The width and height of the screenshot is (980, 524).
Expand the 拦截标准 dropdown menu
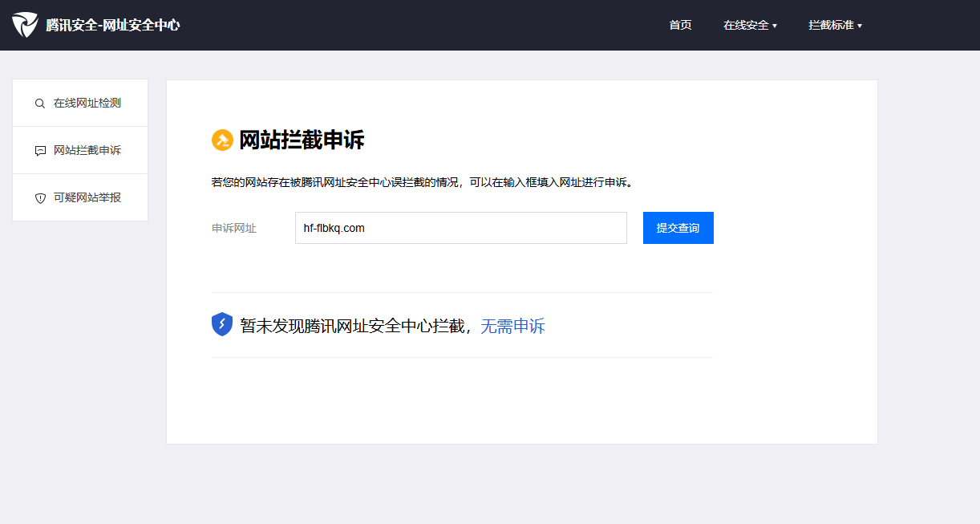(x=835, y=25)
